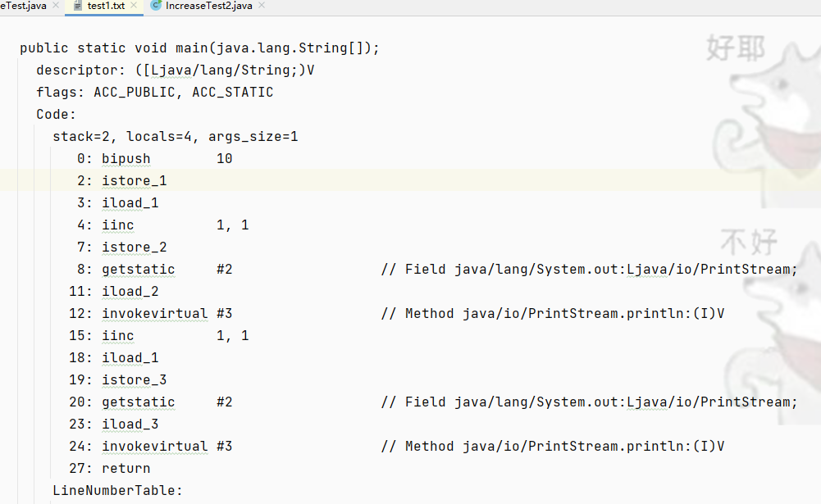
Task: Switch to the IncreaseTest2.java tab
Action: click(208, 6)
